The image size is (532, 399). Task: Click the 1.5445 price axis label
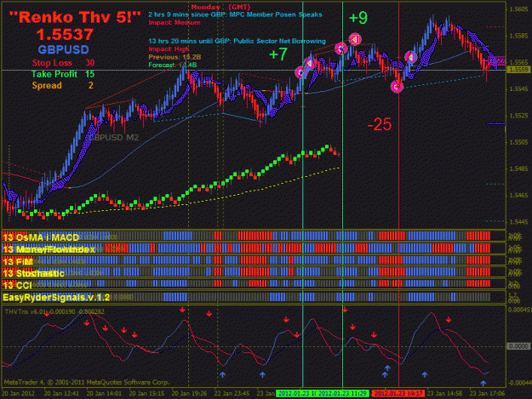518,222
